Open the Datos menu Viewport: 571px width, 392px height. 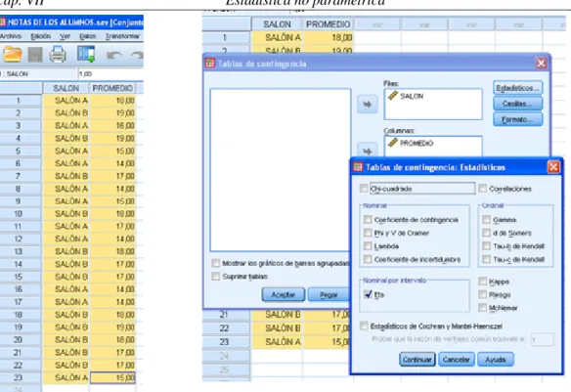point(88,36)
